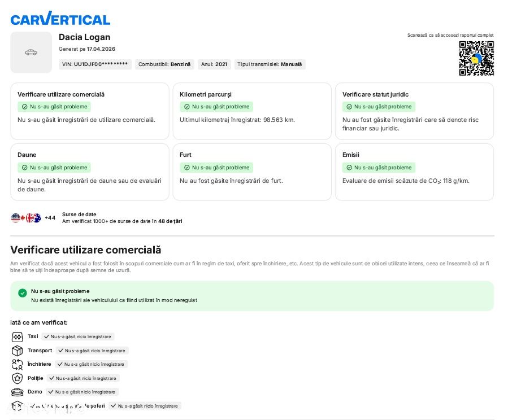
Task: Click the green check circle in summary banner
Action: coord(23,293)
